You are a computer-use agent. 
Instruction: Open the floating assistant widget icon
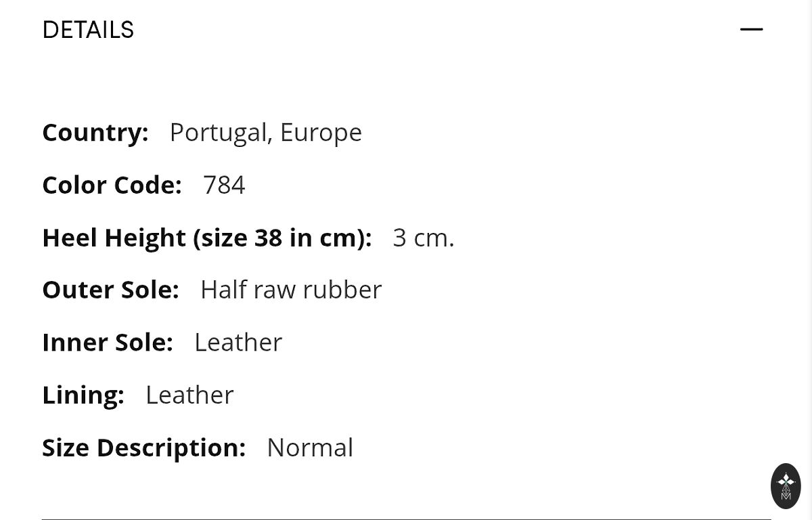(x=786, y=485)
